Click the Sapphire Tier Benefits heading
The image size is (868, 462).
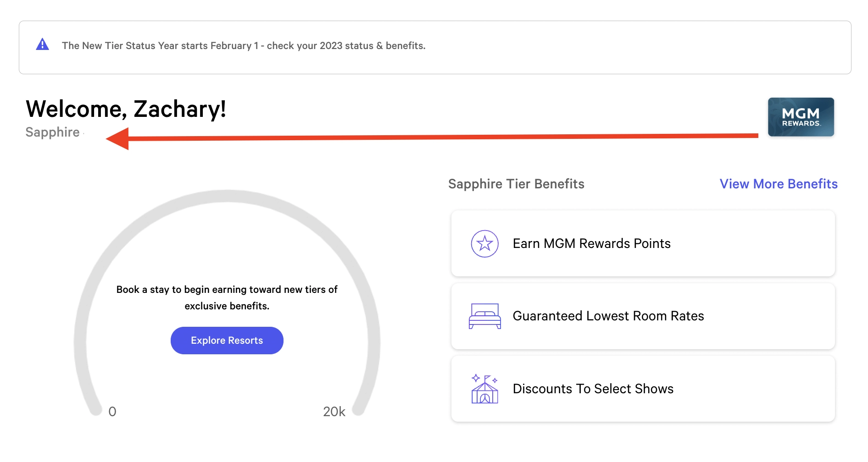click(x=516, y=184)
